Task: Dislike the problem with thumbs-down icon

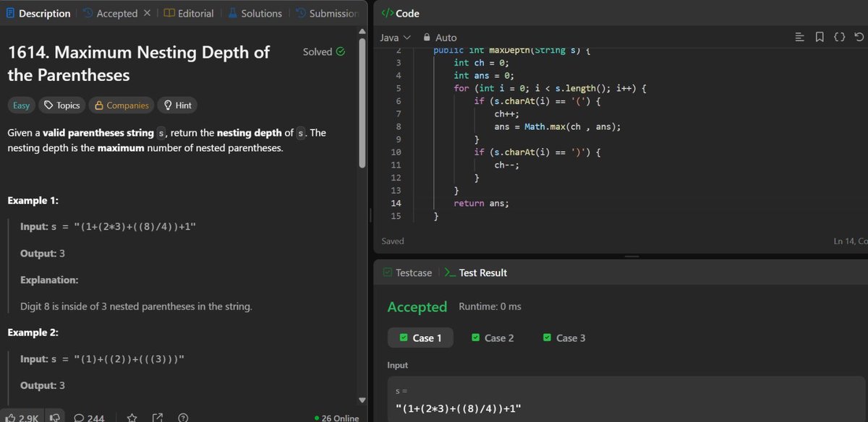Action: tap(54, 418)
